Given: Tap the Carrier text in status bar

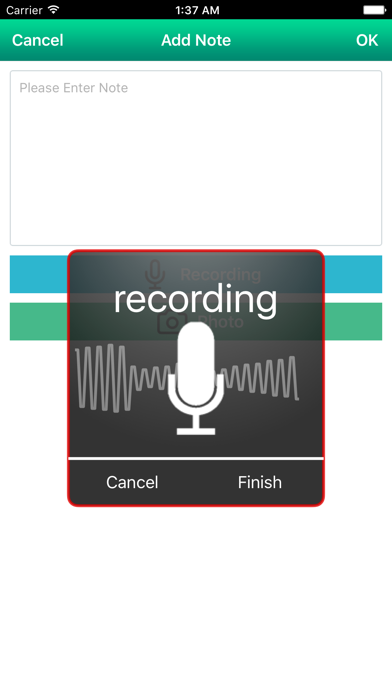Looking at the screenshot, I should click(24, 10).
